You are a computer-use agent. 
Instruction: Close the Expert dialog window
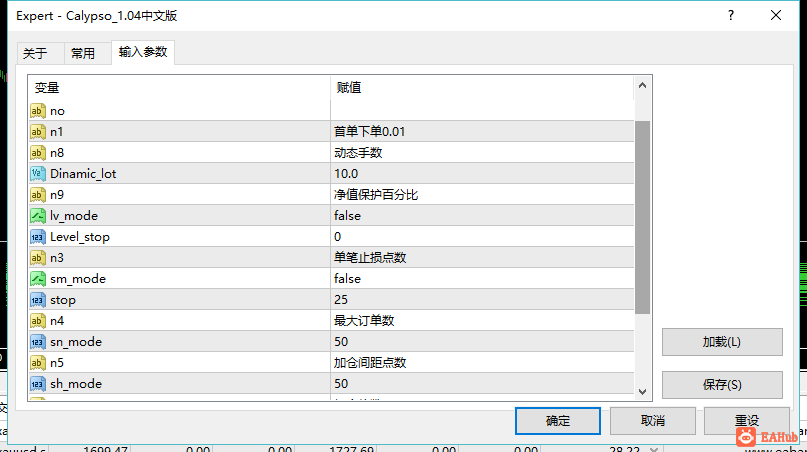[776, 15]
